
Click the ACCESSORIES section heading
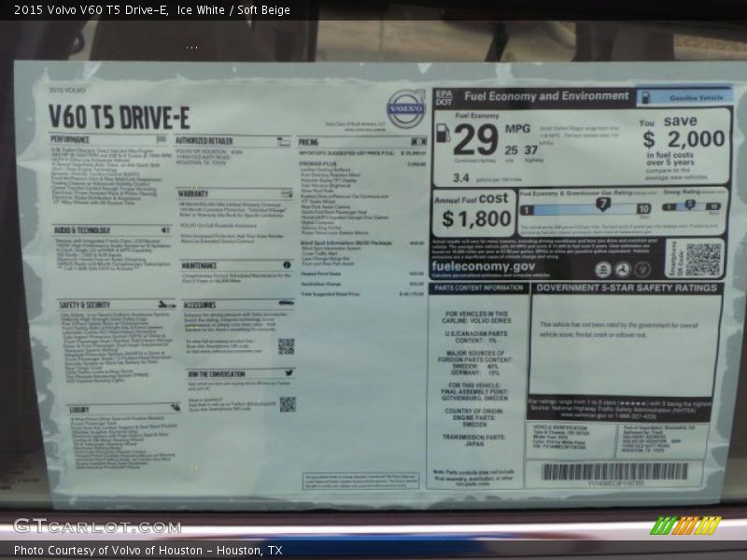[x=200, y=305]
